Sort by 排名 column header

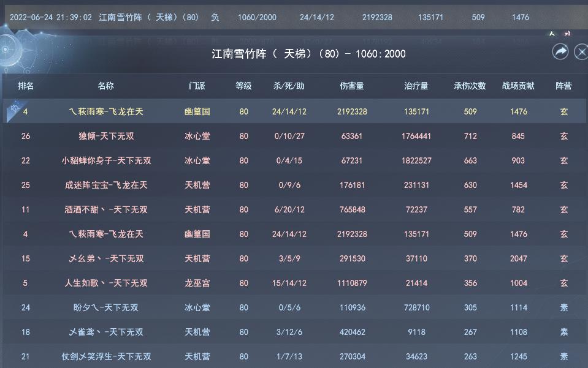click(26, 86)
